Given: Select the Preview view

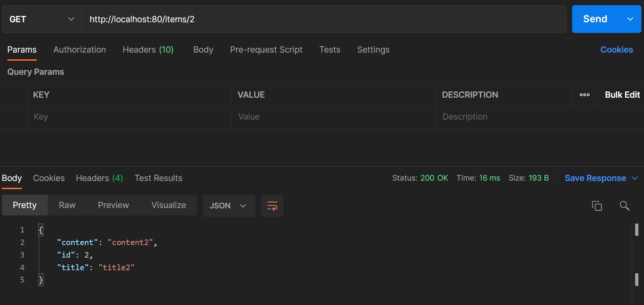Looking at the screenshot, I should 113,205.
